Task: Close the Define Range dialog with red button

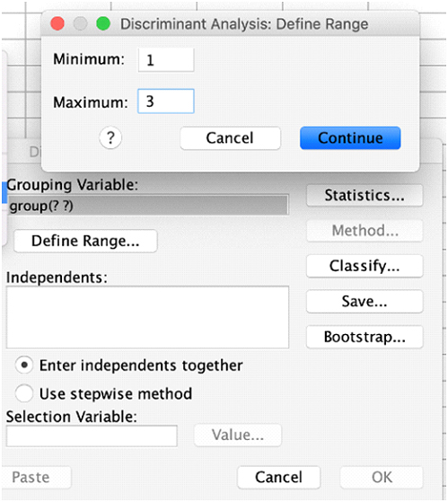Action: (57, 23)
